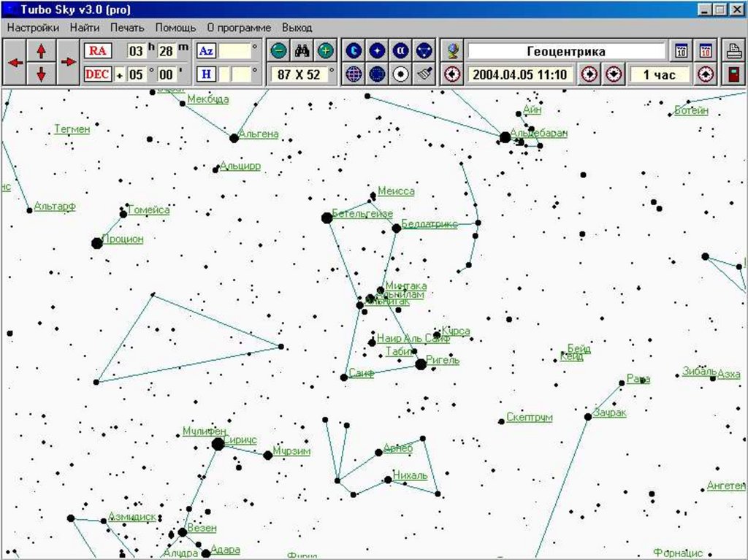
Task: Toggle the alpha star names icon
Action: pyautogui.click(x=401, y=50)
